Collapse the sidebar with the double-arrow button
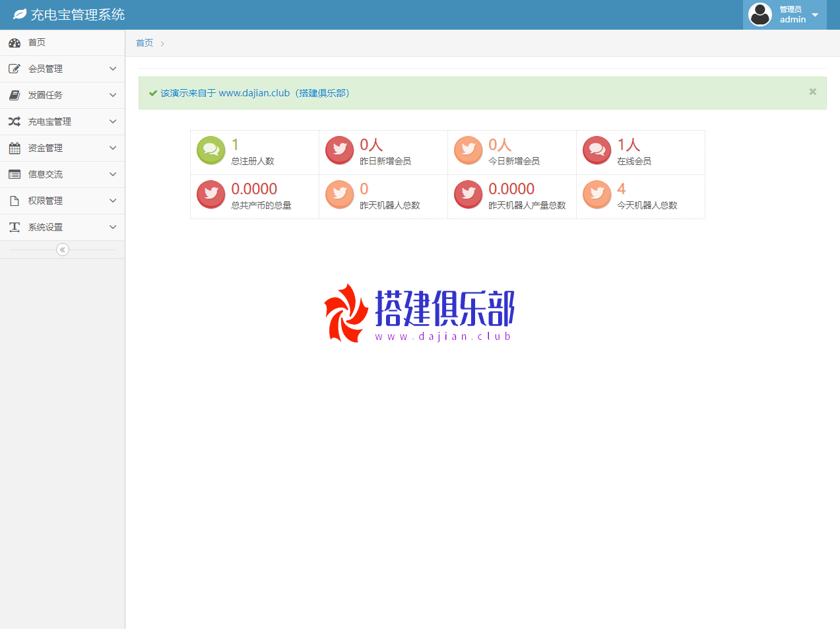 click(x=63, y=249)
